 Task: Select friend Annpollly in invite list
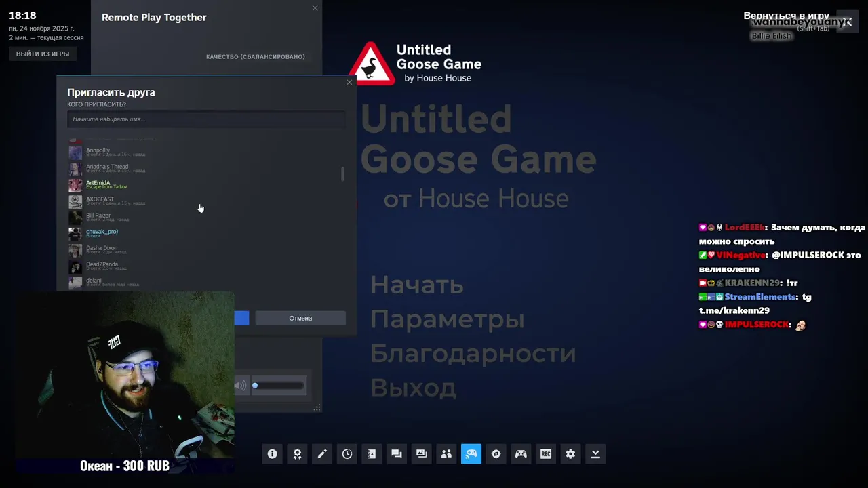pyautogui.click(x=203, y=152)
